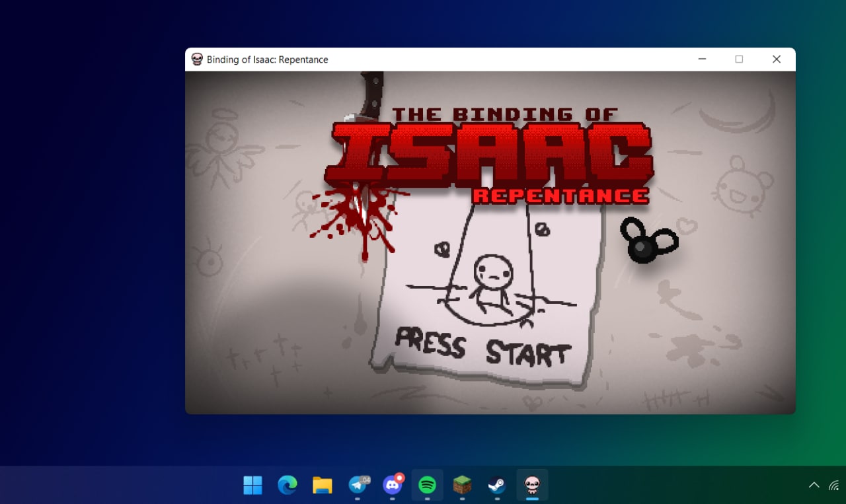
Task: Open the network Wi-Fi tray icon
Action: click(834, 486)
